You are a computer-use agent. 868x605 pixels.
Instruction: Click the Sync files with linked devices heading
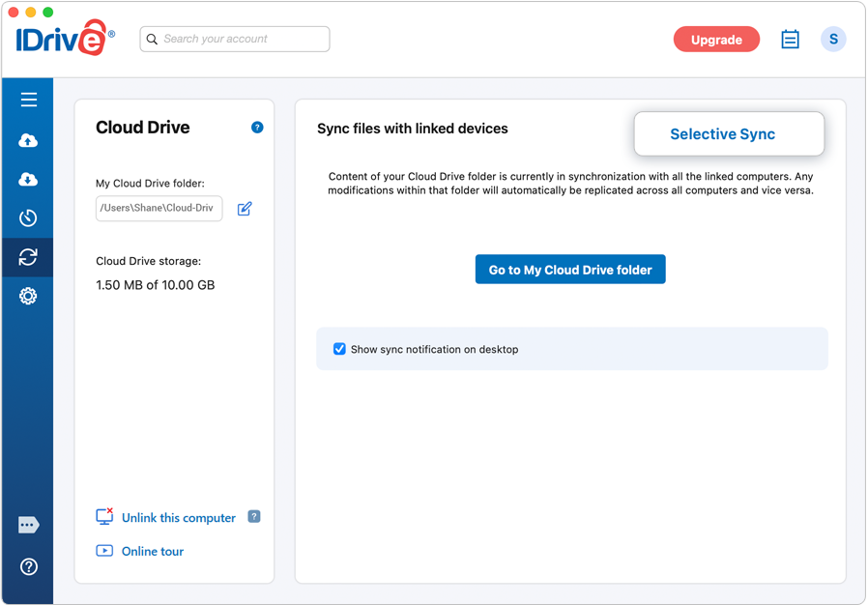tap(413, 129)
